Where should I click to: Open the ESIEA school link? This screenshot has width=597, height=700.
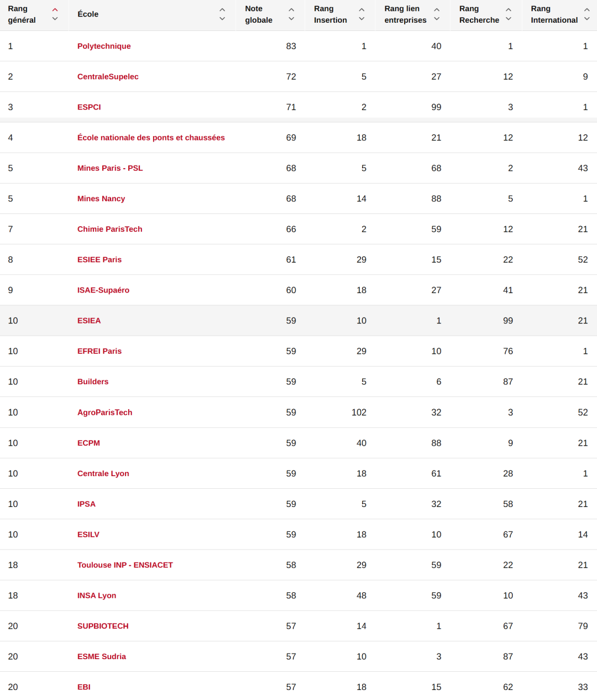tap(89, 321)
